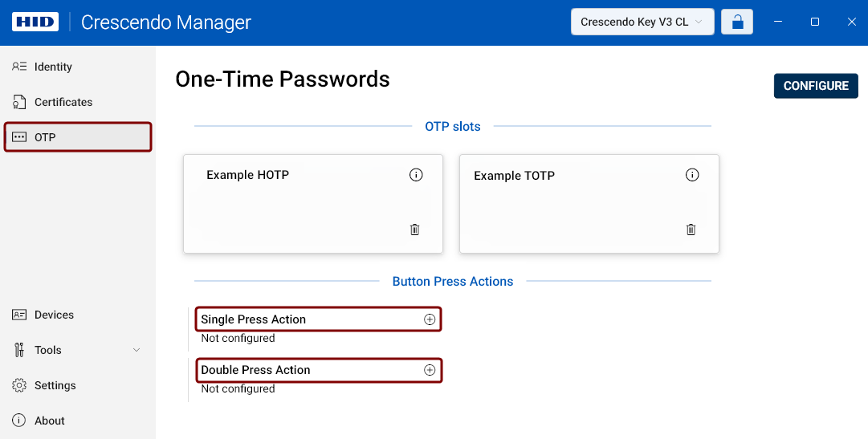The height and width of the screenshot is (439, 868).
Task: Click the Crescendo Manager title text
Action: 166,22
